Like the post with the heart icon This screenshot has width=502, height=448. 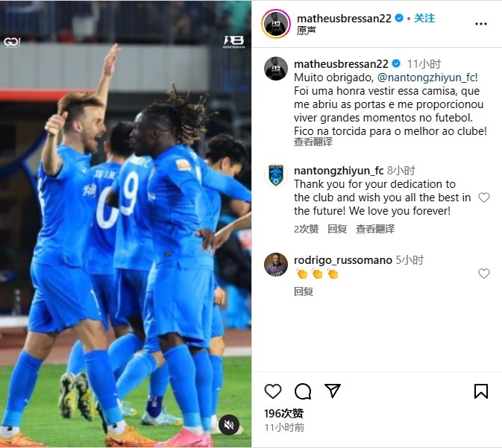(x=273, y=391)
